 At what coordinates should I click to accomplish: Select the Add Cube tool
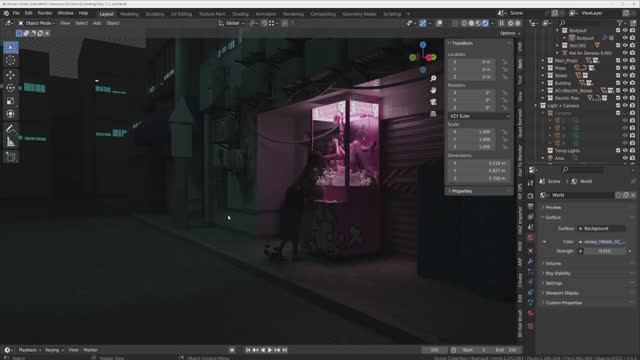(x=11, y=157)
